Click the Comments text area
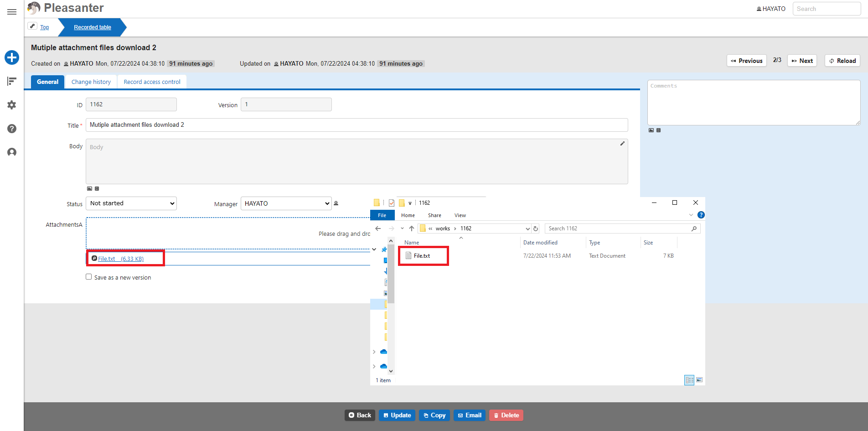 point(754,103)
